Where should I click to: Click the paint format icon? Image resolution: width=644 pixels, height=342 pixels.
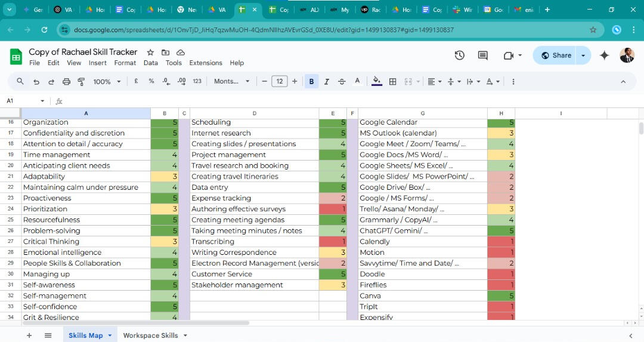coord(81,82)
